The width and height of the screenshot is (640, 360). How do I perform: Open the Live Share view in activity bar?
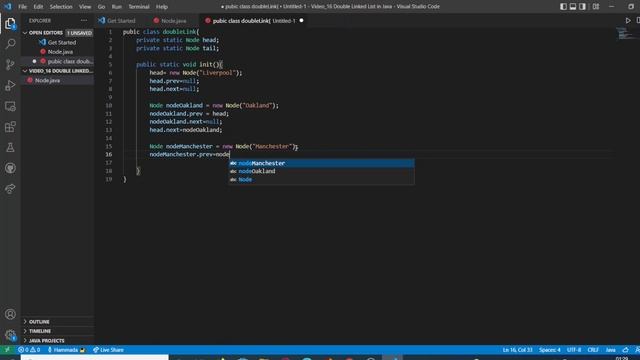pyautogui.click(x=10, y=189)
